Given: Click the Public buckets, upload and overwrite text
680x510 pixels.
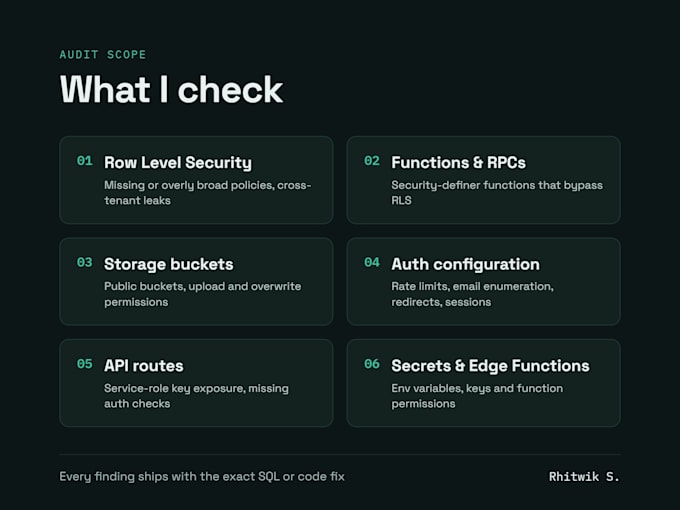Looking at the screenshot, I should click(203, 294).
